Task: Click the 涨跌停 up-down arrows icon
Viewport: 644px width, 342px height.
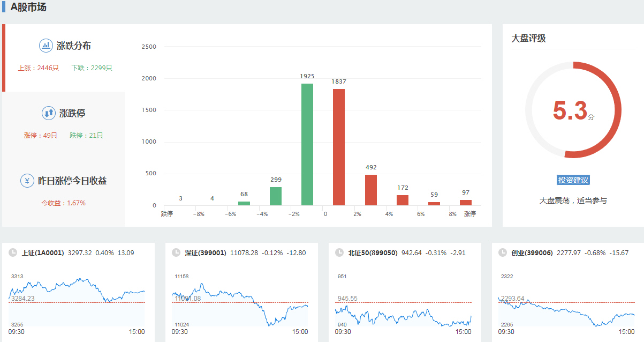Action: [48, 113]
